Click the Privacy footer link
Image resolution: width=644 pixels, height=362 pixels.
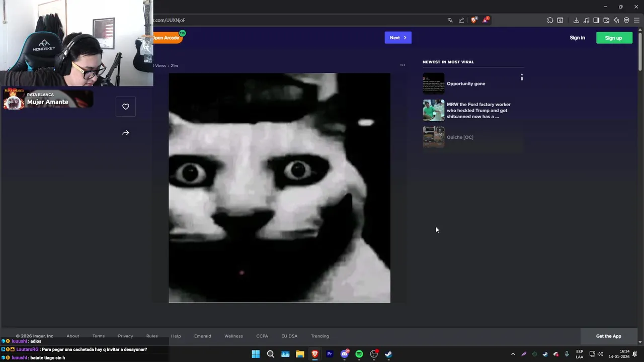pyautogui.click(x=125, y=336)
